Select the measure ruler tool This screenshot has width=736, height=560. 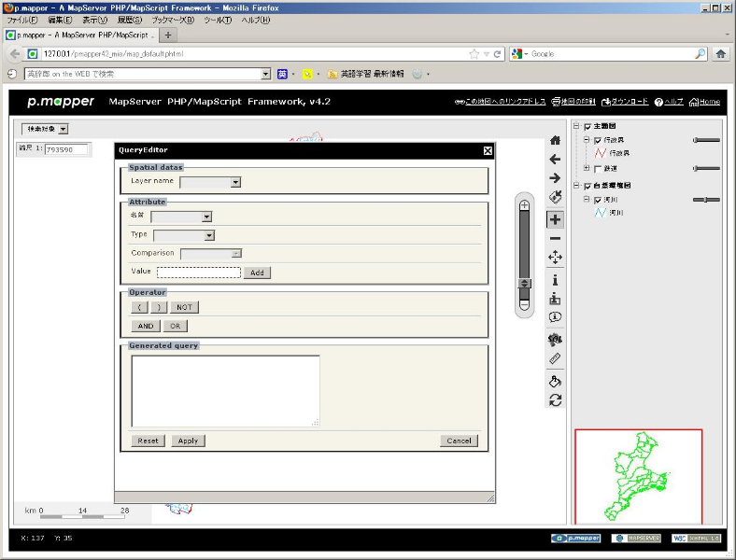pos(555,358)
